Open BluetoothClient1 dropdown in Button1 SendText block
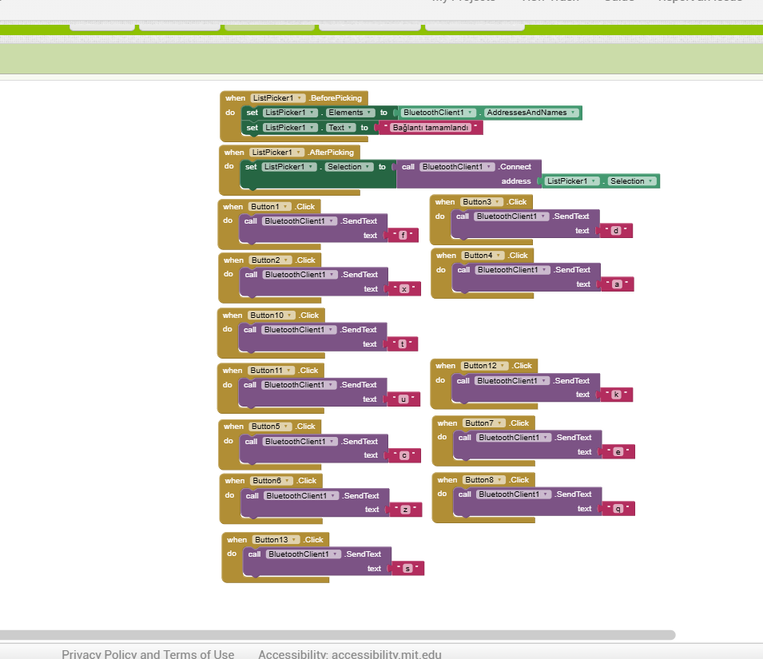 [299, 221]
